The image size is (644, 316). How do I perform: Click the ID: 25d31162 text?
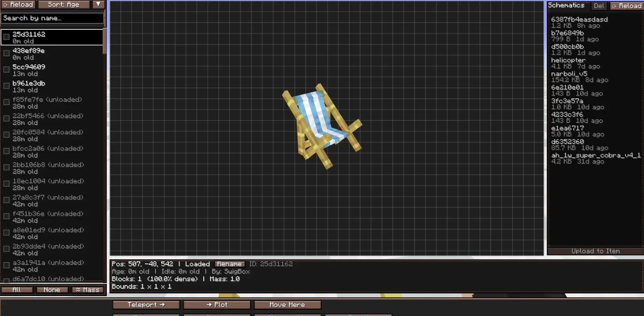tap(271, 264)
